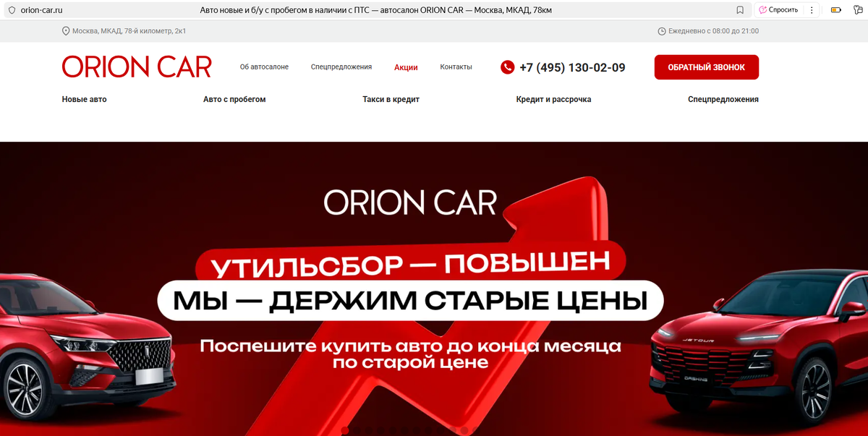Open the Новые авто section
Image resolution: width=868 pixels, height=436 pixels.
pyautogui.click(x=84, y=99)
